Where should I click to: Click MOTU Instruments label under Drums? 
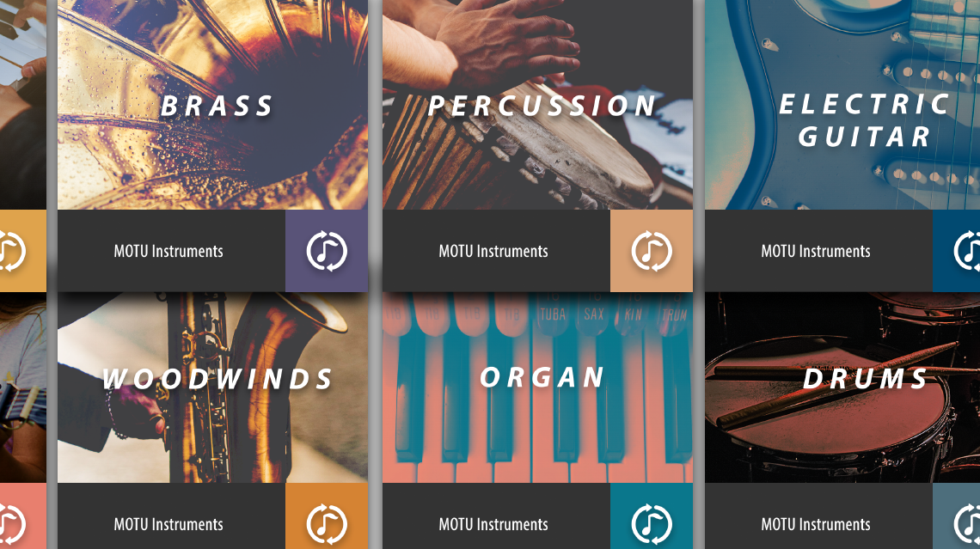point(816,524)
